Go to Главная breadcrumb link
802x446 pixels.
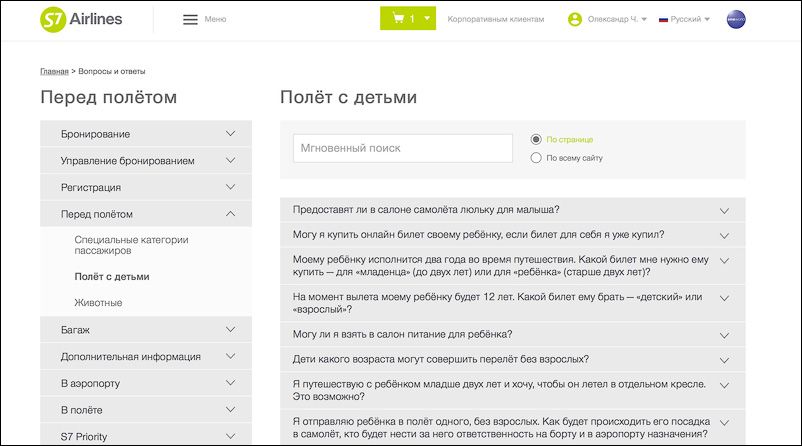tap(54, 71)
